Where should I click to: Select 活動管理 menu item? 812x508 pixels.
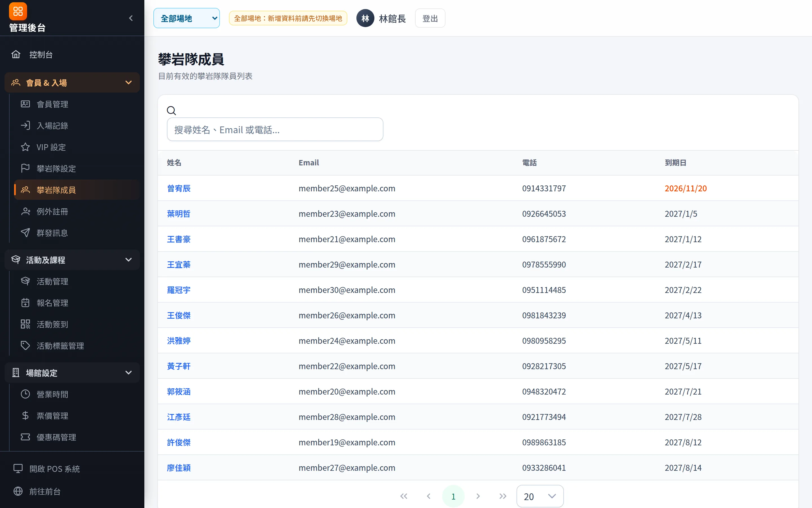point(76,281)
